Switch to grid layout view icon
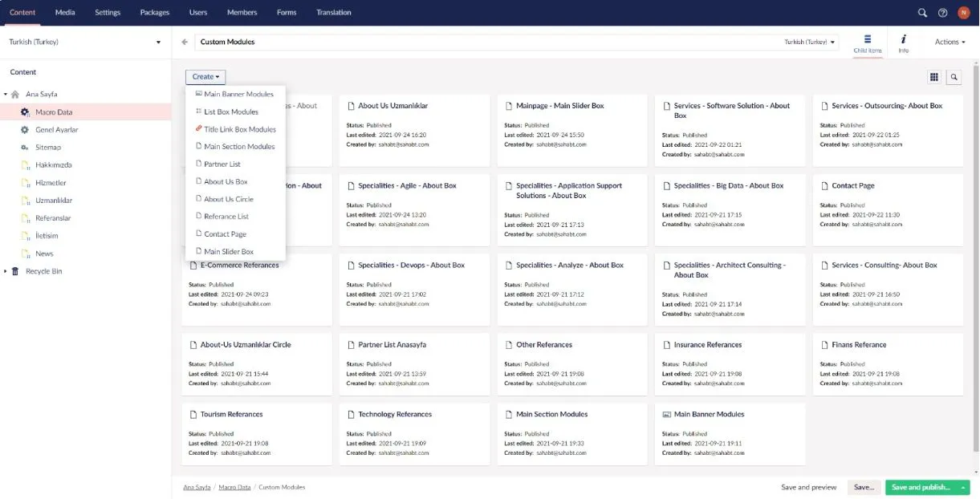Image resolution: width=980 pixels, height=499 pixels. coord(934,77)
